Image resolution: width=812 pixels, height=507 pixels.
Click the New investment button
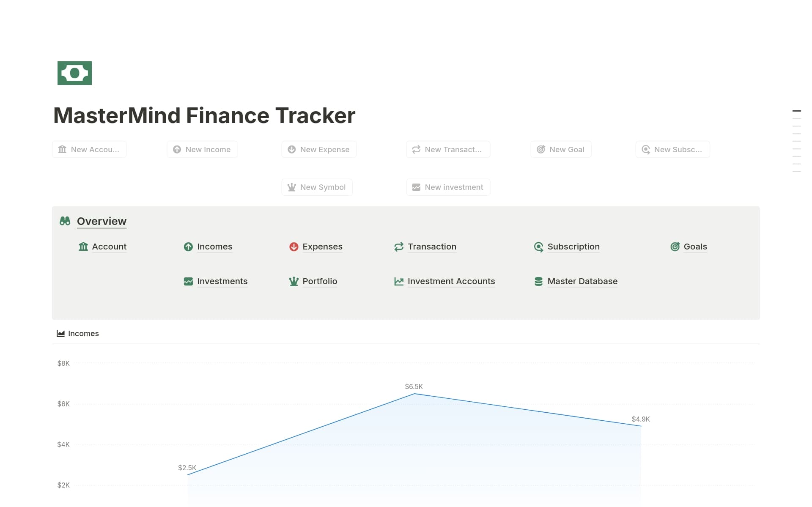coord(448,187)
